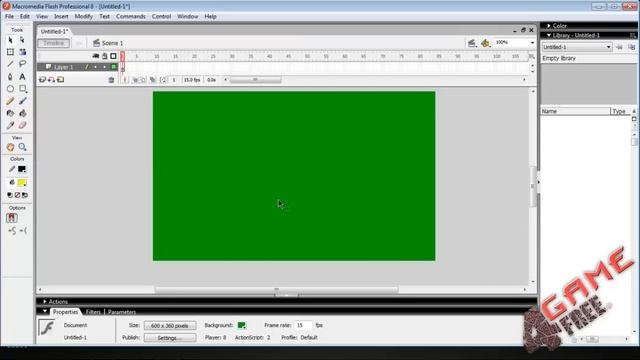
Task: Switch to the Parameters tab
Action: click(122, 312)
